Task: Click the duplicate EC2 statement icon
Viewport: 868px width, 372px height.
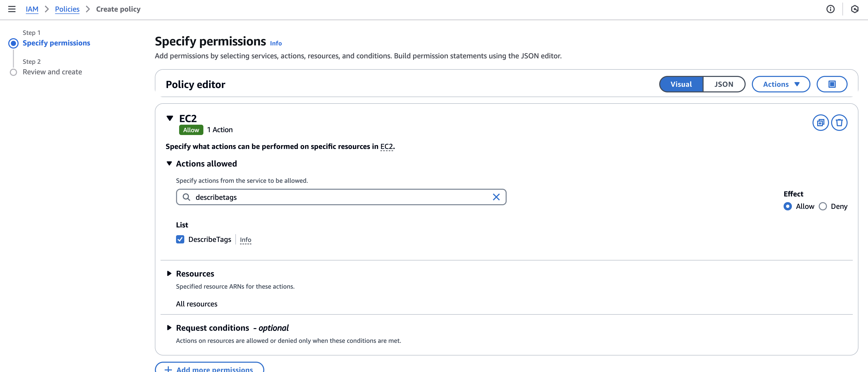Action: click(821, 123)
